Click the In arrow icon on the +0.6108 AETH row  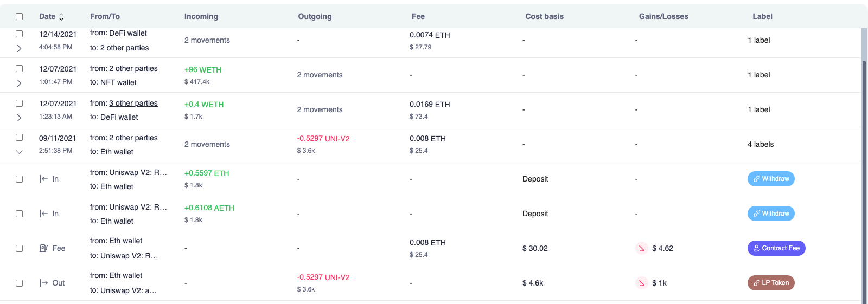pos(44,214)
